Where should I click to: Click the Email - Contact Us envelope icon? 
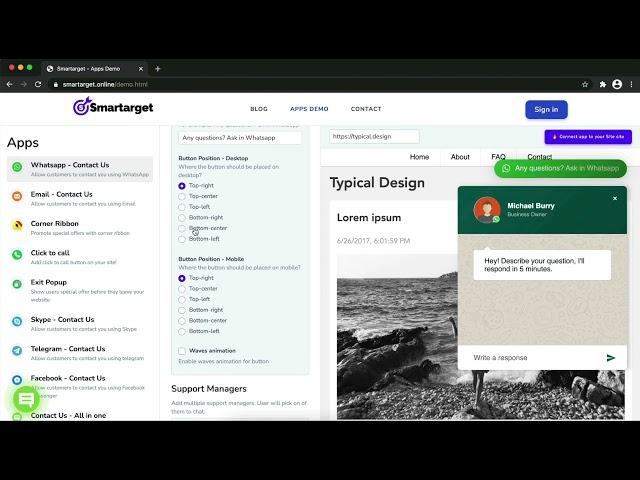(17, 196)
